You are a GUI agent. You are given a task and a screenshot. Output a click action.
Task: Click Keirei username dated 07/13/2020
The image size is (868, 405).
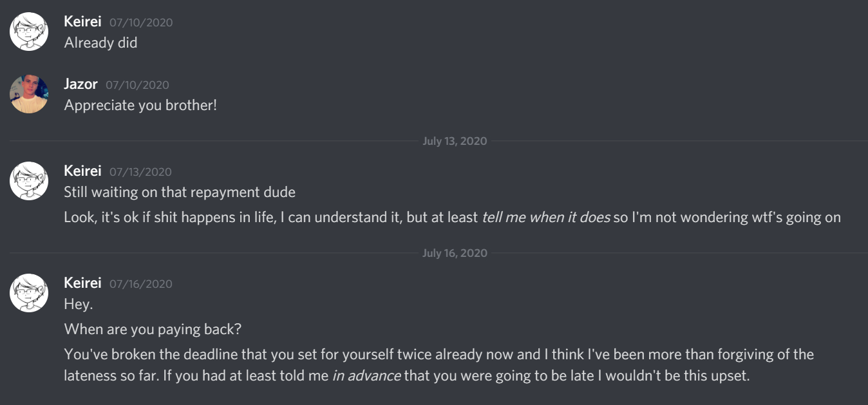[83, 171]
